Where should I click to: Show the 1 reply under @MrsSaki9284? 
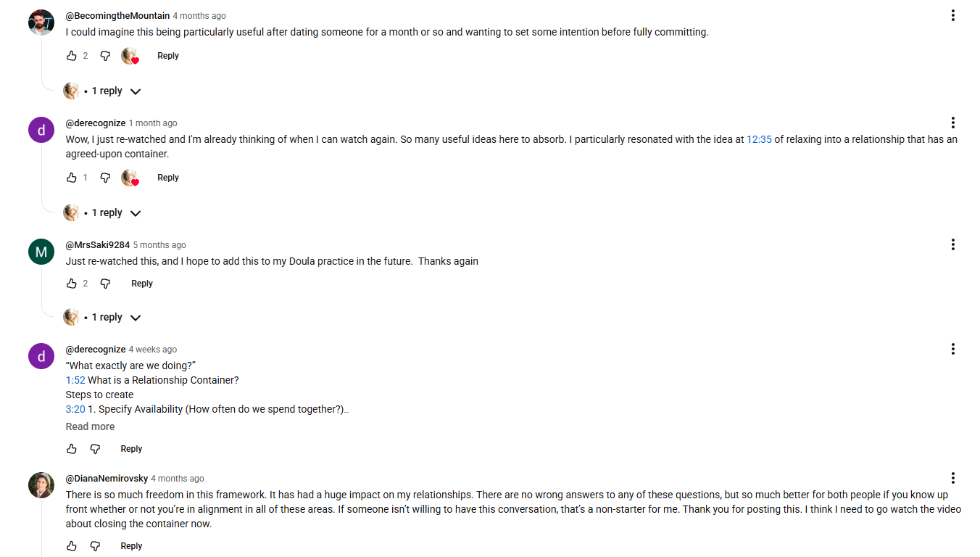pyautogui.click(x=102, y=318)
